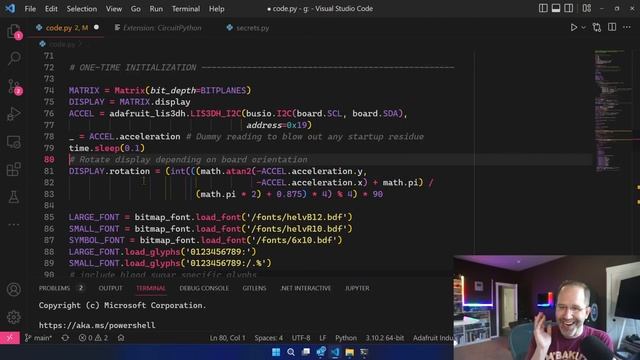Image resolution: width=640 pixels, height=360 pixels.
Task: Open the Accounts menu icon
Action: [14, 289]
